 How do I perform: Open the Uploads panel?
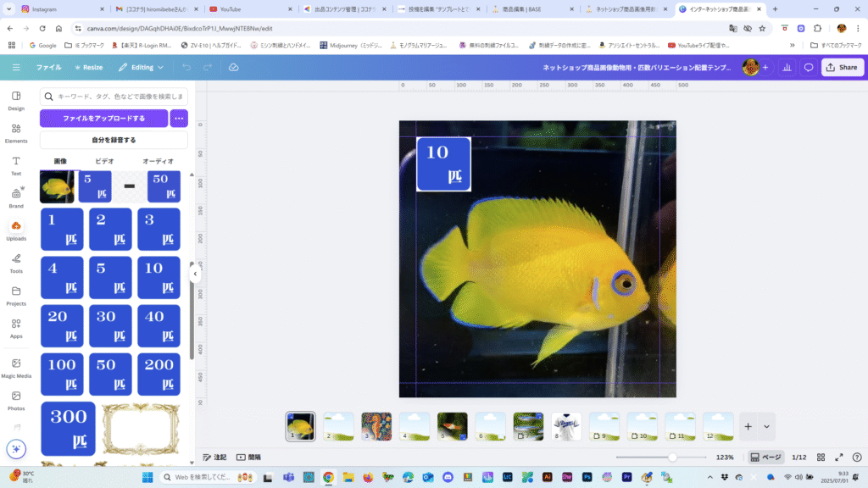(16, 230)
